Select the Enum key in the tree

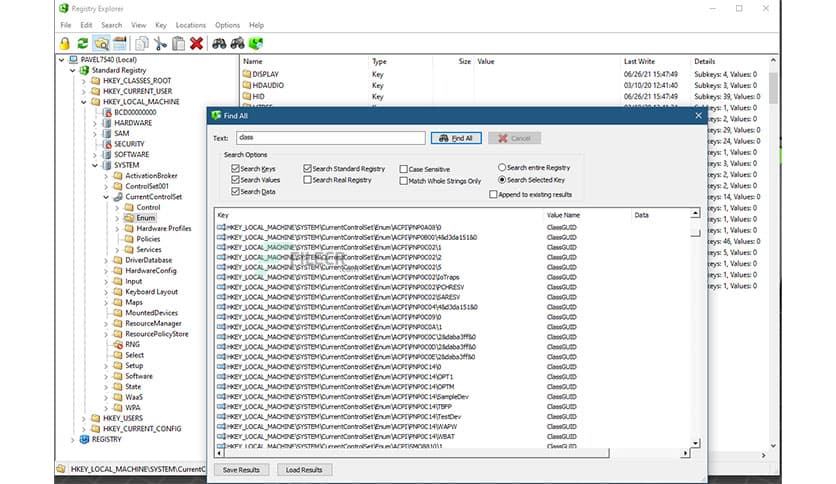tap(145, 218)
